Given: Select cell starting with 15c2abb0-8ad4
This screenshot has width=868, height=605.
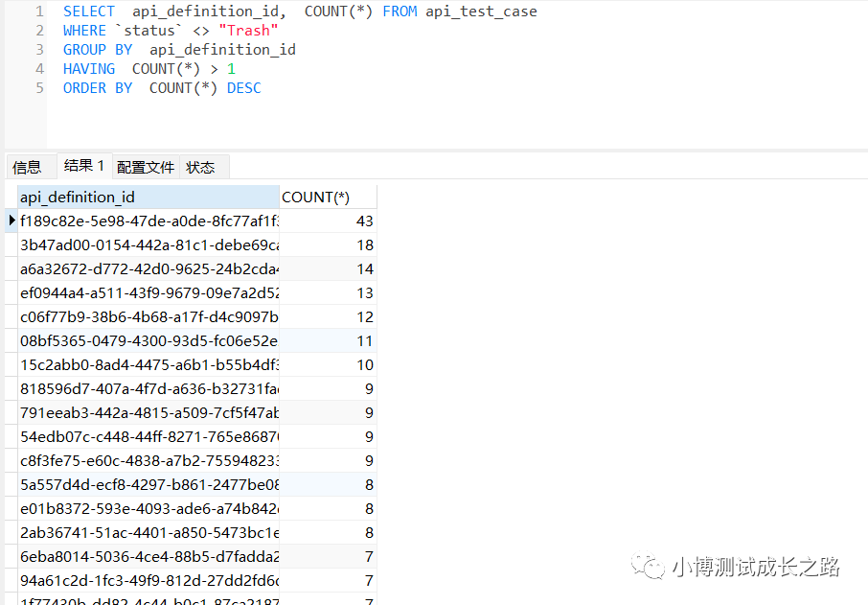Looking at the screenshot, I should point(148,364).
